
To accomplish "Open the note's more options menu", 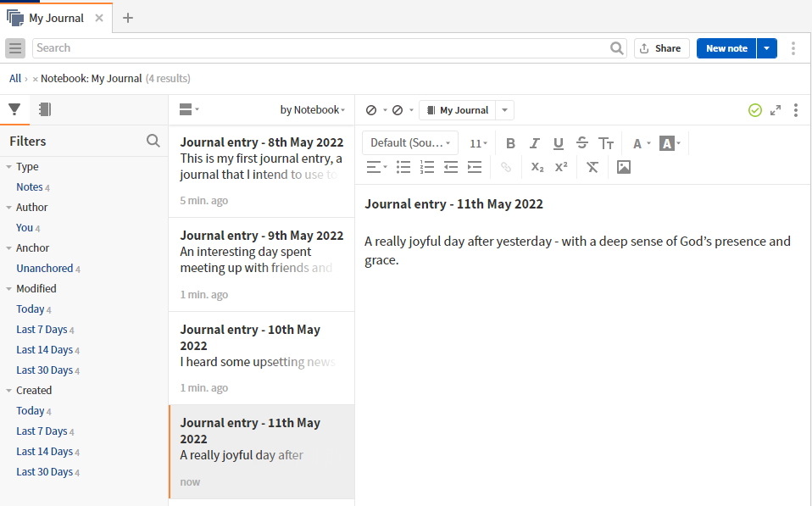I will click(796, 110).
